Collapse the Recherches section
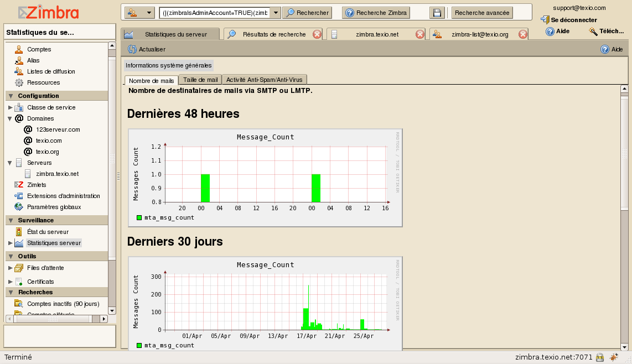Image resolution: width=632 pixels, height=364 pixels. (x=11, y=292)
